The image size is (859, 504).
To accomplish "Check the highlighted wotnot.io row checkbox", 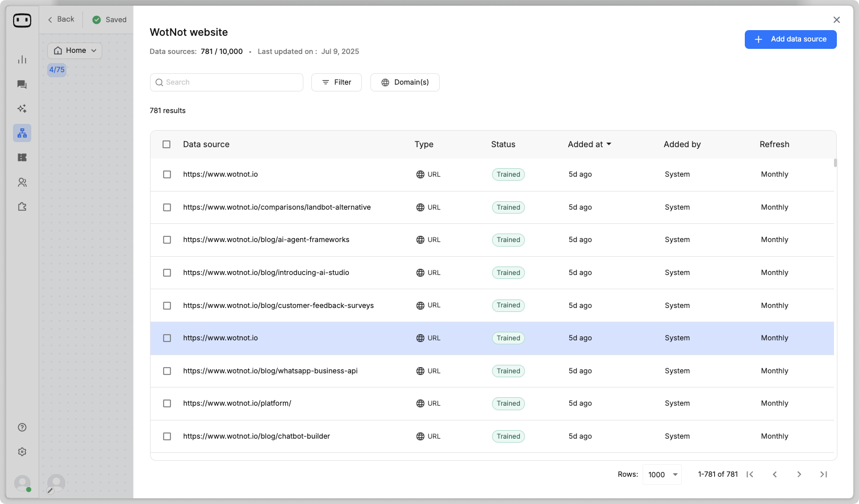I will (167, 338).
